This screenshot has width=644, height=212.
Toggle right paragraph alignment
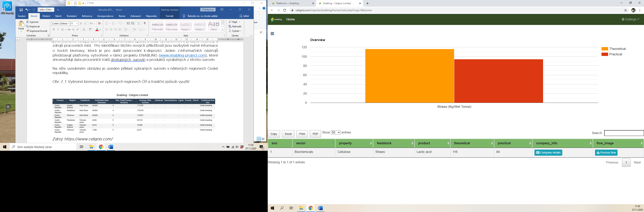click(115, 29)
